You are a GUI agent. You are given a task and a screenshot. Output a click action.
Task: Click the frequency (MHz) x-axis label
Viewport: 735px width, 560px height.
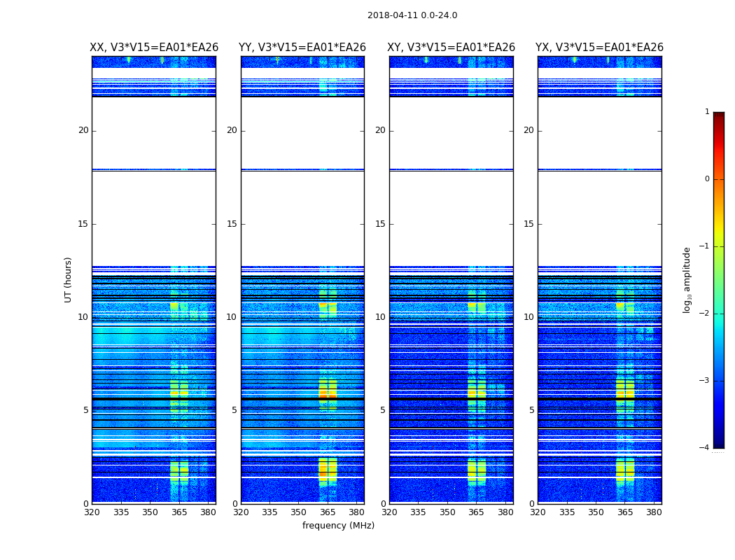coord(338,526)
